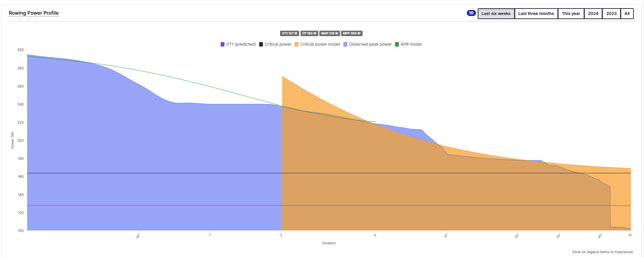Viewport: 644px width, 258px height.
Task: Hide the Observed peak power series
Action: pos(370,44)
